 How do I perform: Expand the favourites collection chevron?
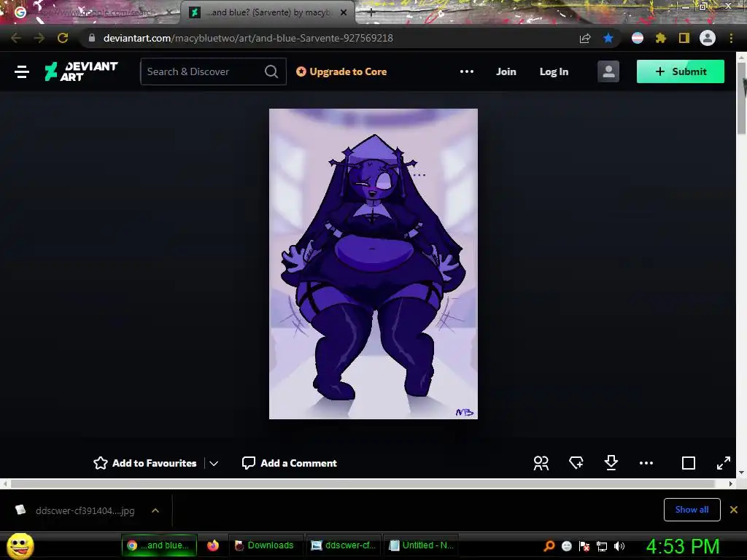coord(214,463)
